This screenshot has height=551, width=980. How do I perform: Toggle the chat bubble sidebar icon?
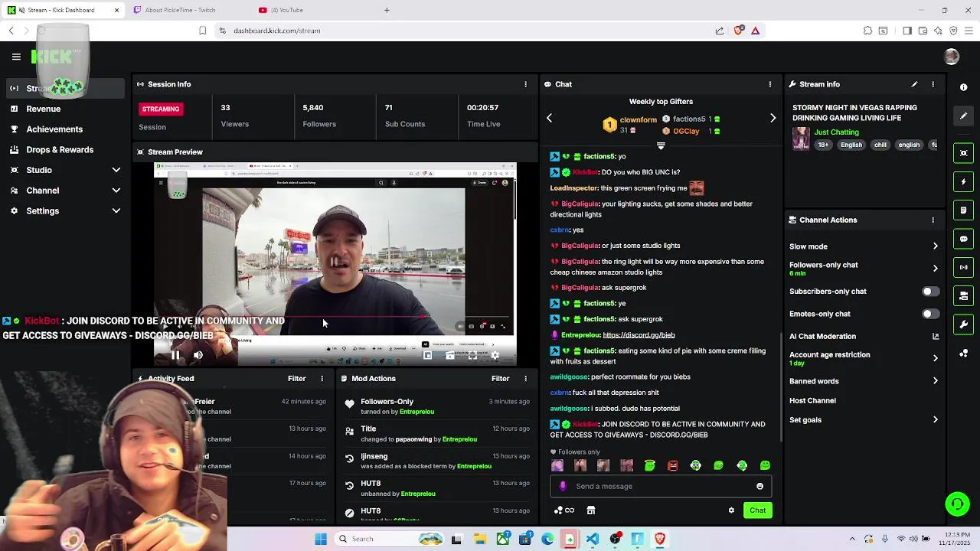[964, 239]
